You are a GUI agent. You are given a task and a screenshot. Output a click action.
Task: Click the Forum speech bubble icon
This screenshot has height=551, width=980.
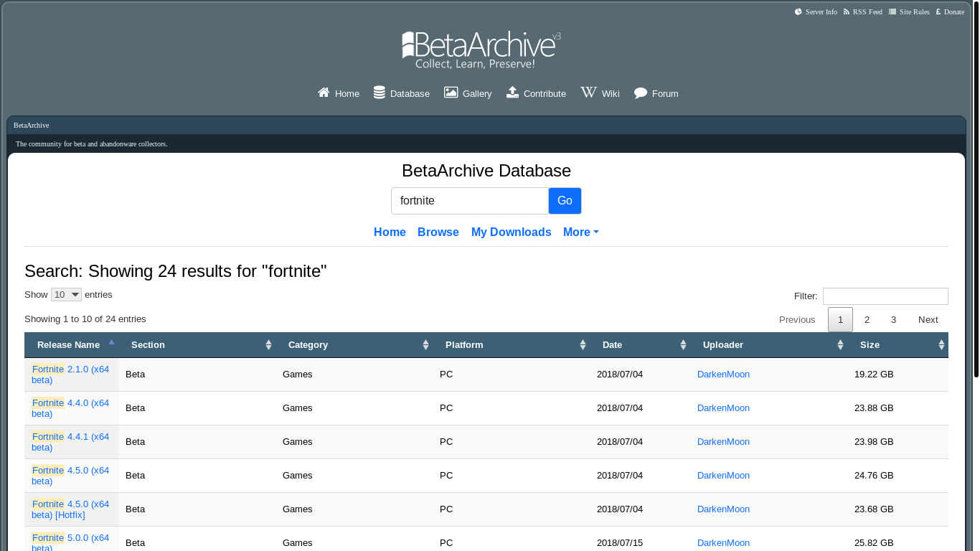click(641, 93)
